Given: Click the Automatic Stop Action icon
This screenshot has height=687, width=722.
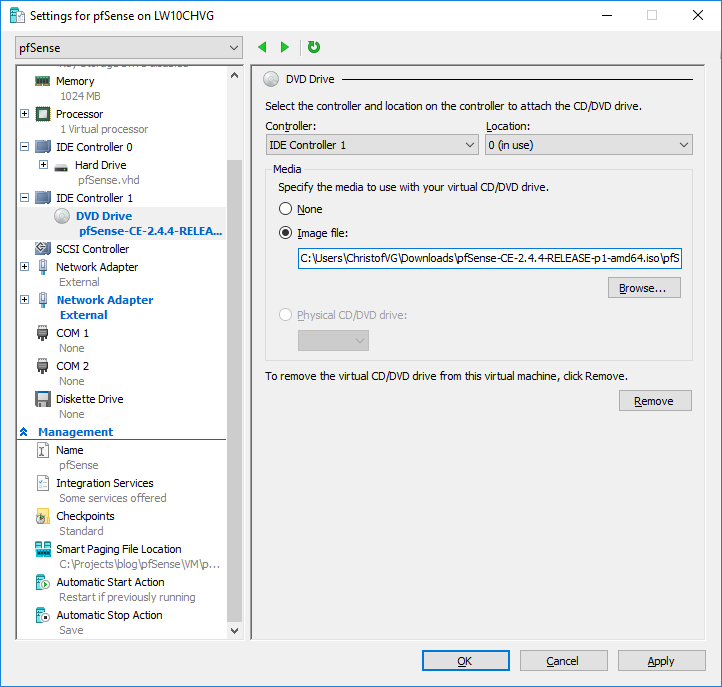Looking at the screenshot, I should coord(42,616).
